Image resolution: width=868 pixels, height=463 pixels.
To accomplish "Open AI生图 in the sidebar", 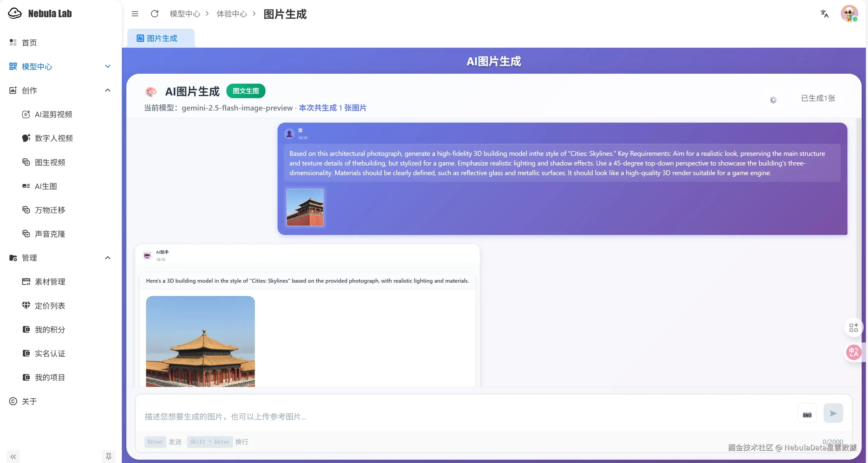I will [x=46, y=186].
